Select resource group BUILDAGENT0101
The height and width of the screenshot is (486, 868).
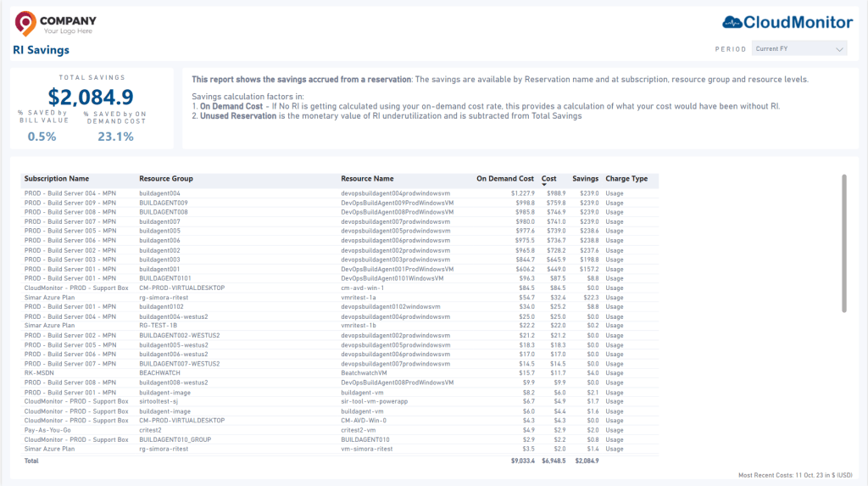pyautogui.click(x=165, y=278)
